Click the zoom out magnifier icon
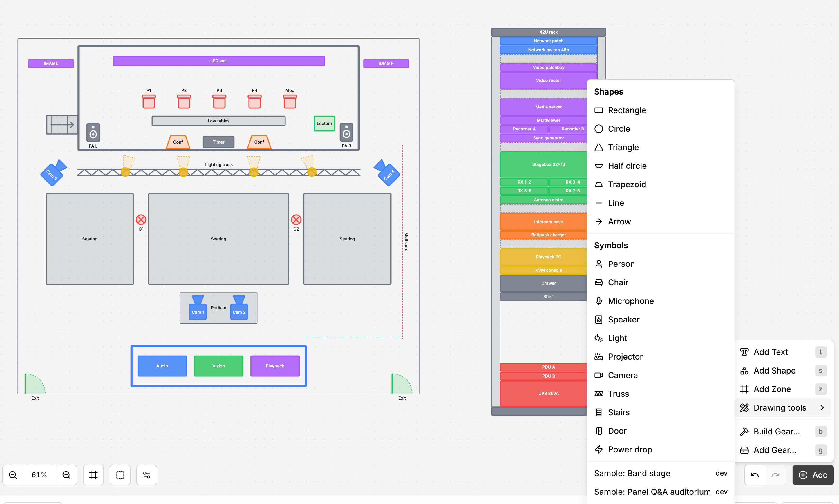The image size is (839, 504). pyautogui.click(x=13, y=475)
